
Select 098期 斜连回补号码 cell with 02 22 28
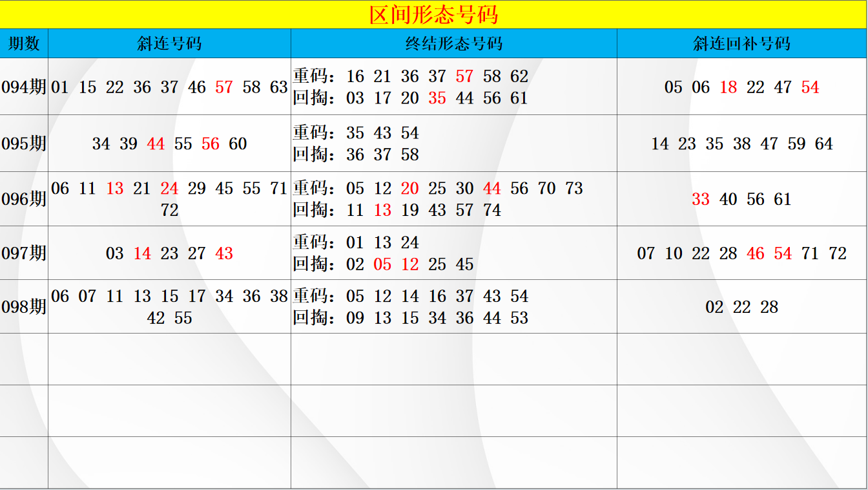[741, 307]
